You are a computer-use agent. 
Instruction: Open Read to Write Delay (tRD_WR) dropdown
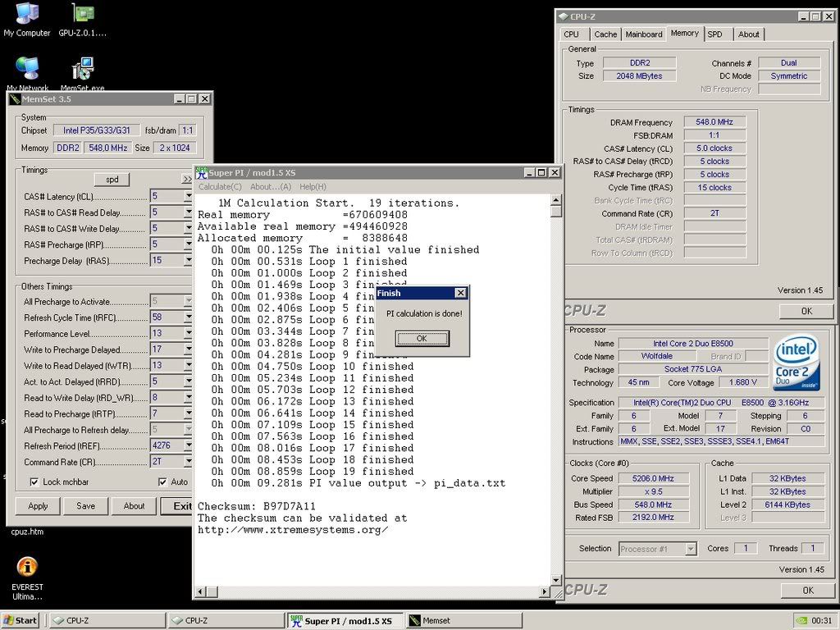pos(188,398)
